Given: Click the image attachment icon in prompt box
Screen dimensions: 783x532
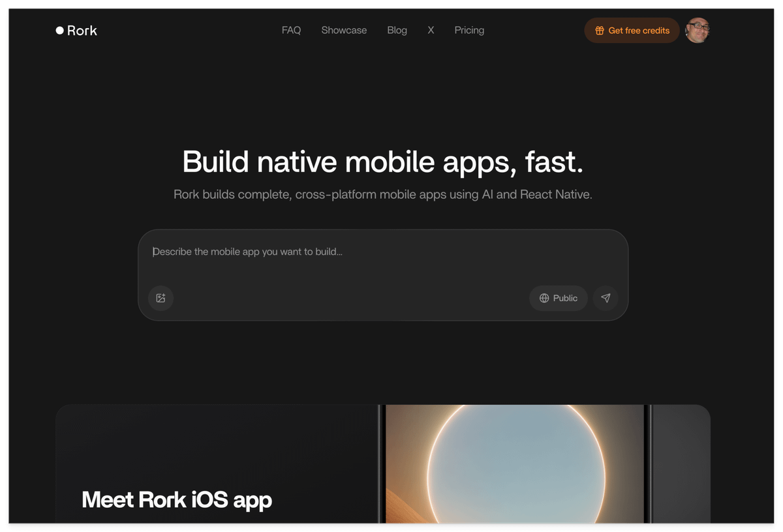Looking at the screenshot, I should 161,299.
